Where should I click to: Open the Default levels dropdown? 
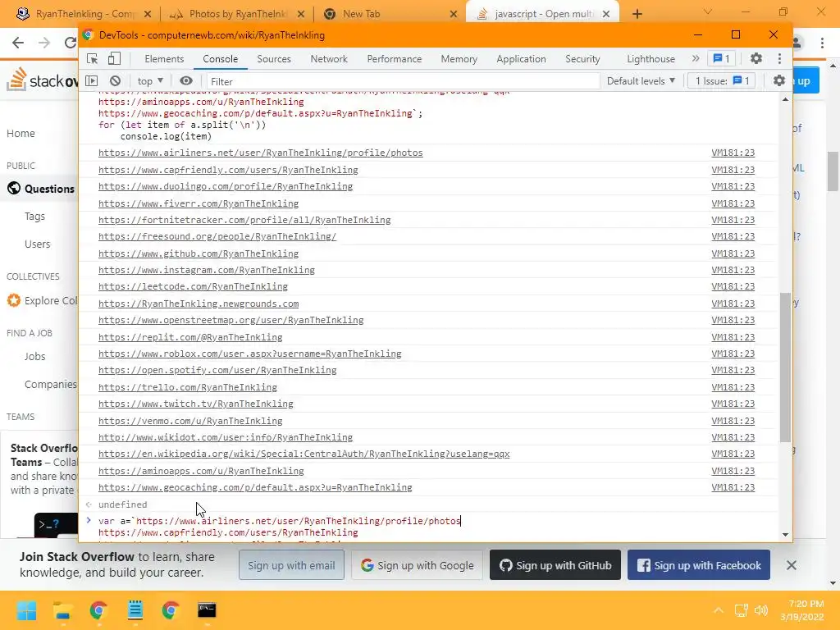coord(641,81)
